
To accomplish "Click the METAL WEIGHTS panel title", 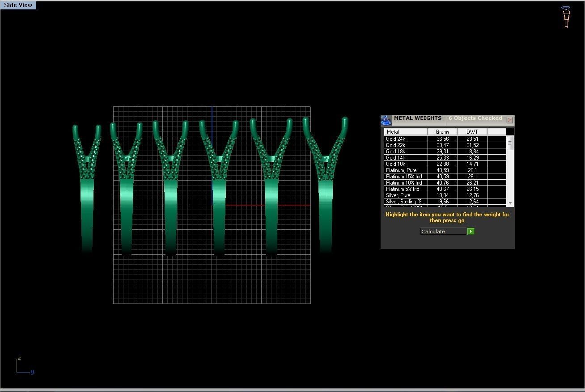I will (x=417, y=118).
